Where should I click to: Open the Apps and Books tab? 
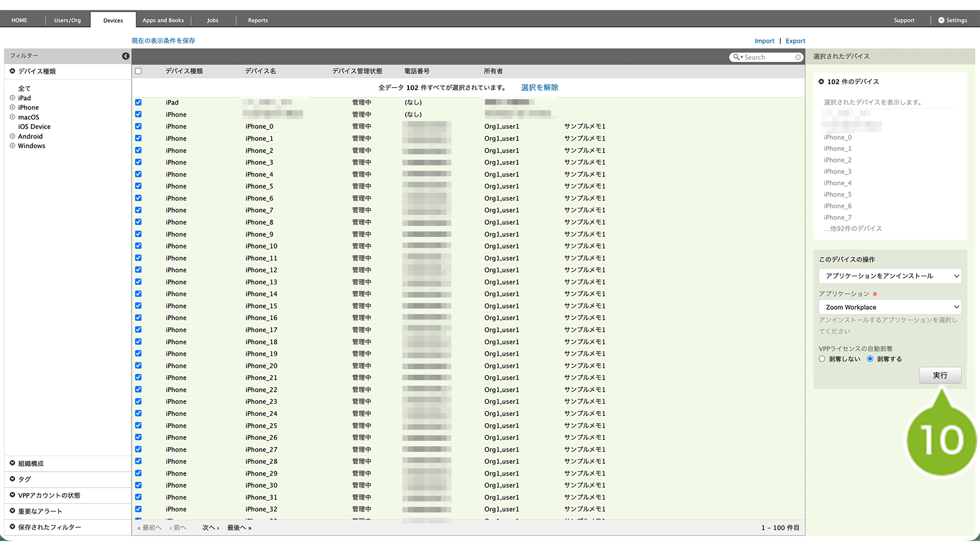click(x=163, y=20)
